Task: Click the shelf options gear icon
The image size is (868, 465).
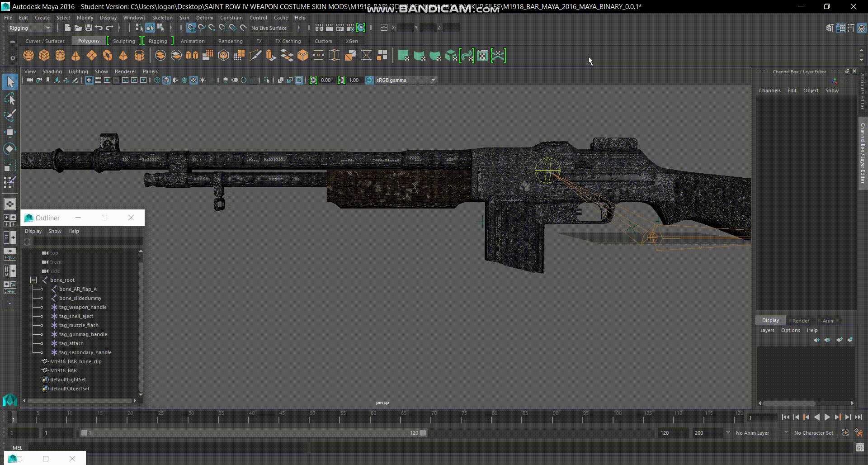Action: tap(13, 58)
